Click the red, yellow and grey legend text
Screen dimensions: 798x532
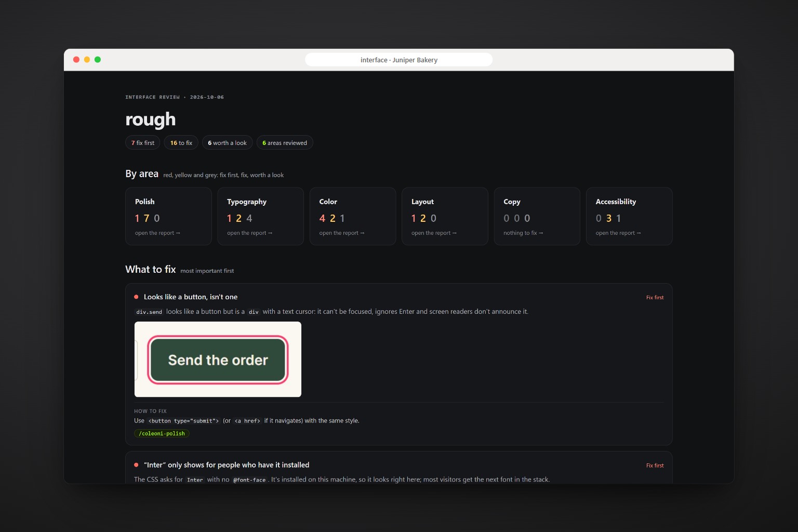pyautogui.click(x=223, y=175)
